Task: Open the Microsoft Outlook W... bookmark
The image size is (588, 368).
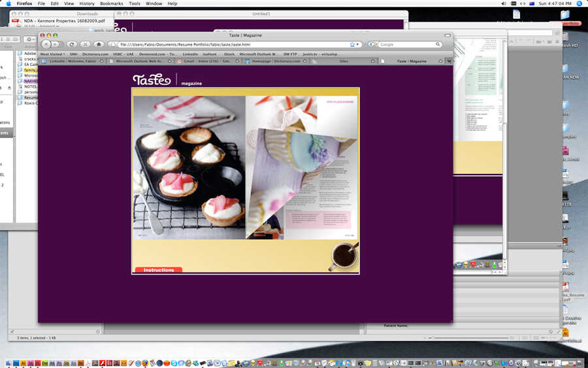Action: click(x=257, y=54)
